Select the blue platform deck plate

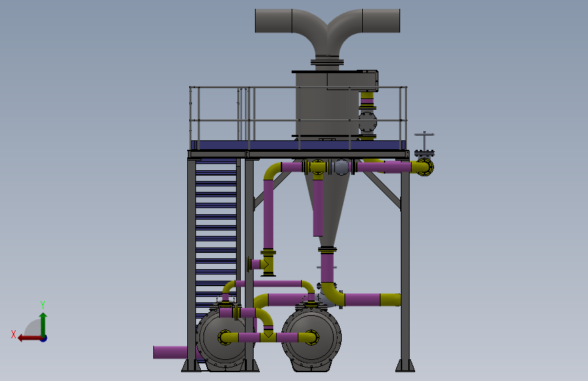298,145
